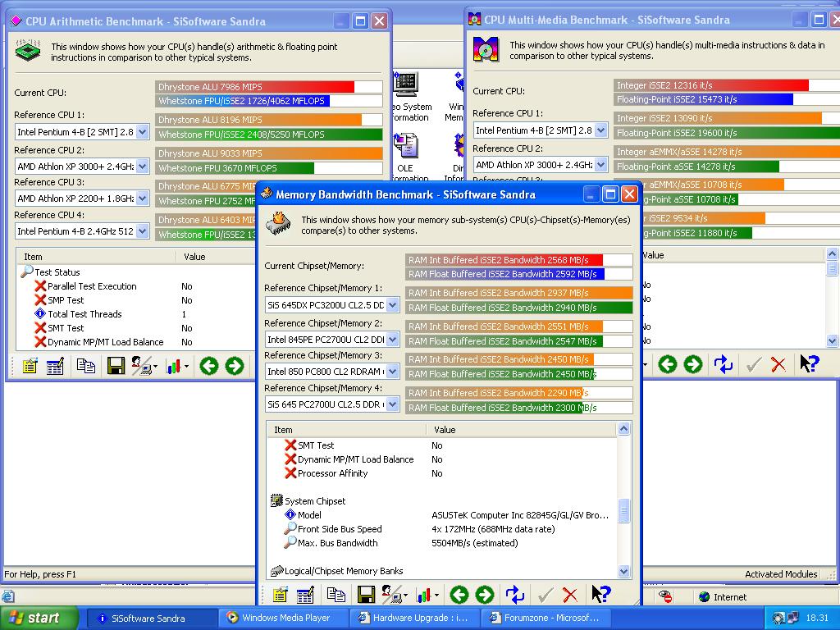Switch to Forumzone - Microsoft taskbar button
Image resolution: width=840 pixels, height=630 pixels.
(546, 619)
